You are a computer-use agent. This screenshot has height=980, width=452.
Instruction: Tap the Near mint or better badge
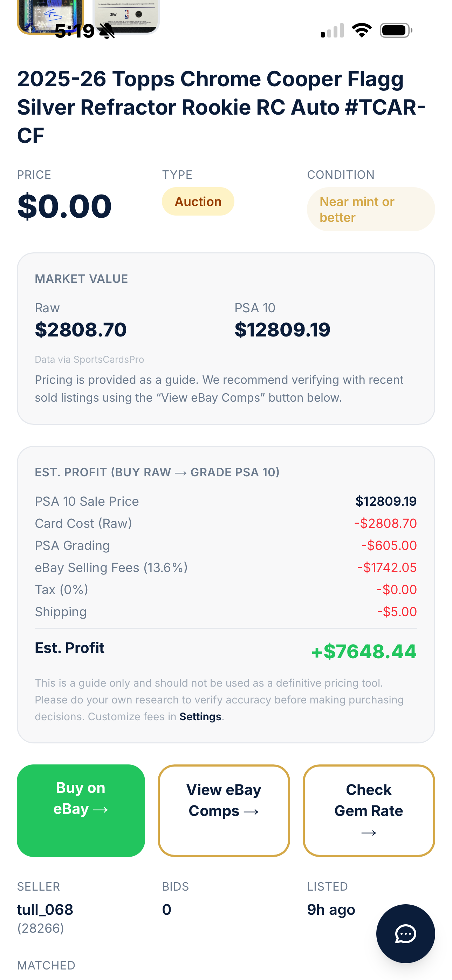371,209
